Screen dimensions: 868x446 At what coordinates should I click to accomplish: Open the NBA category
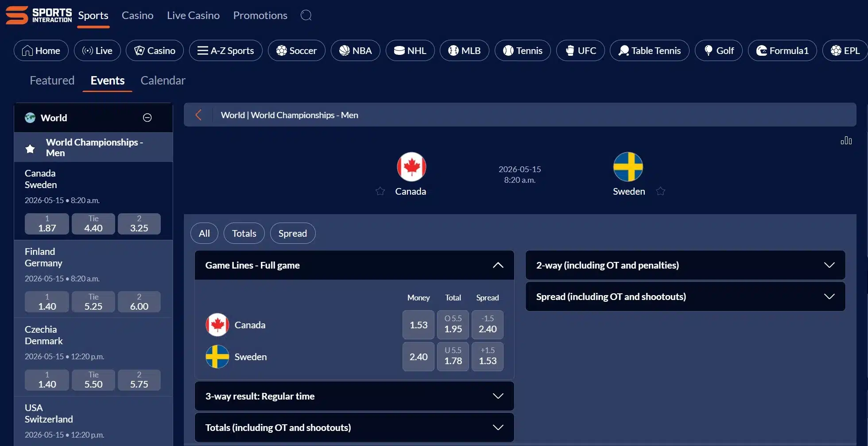point(356,50)
